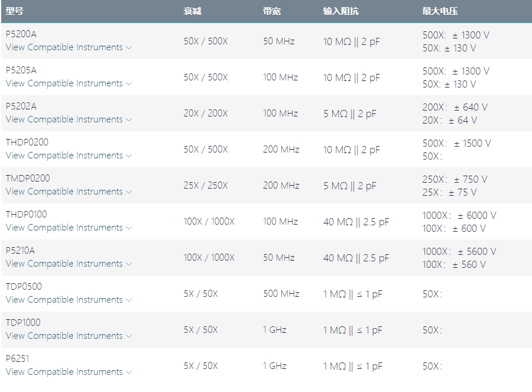The height and width of the screenshot is (392, 532).
Task: Click the 型号 column header
Action: 15,11
